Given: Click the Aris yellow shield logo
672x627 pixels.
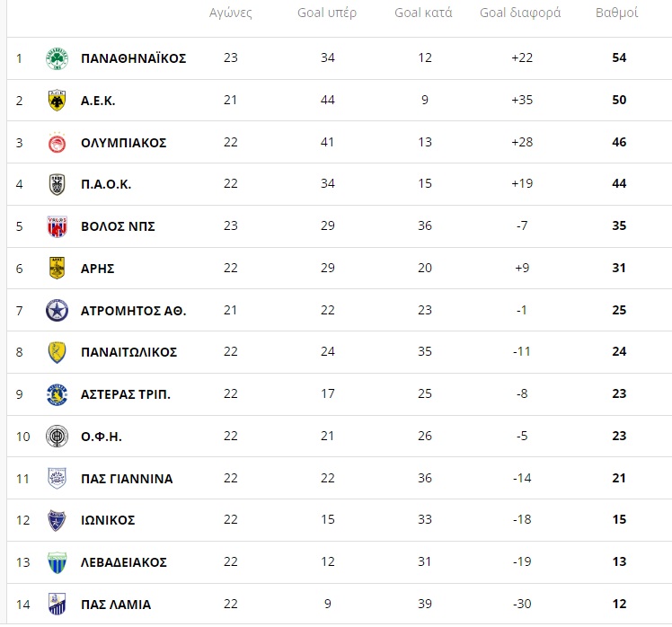Looking at the screenshot, I should pos(57,269).
